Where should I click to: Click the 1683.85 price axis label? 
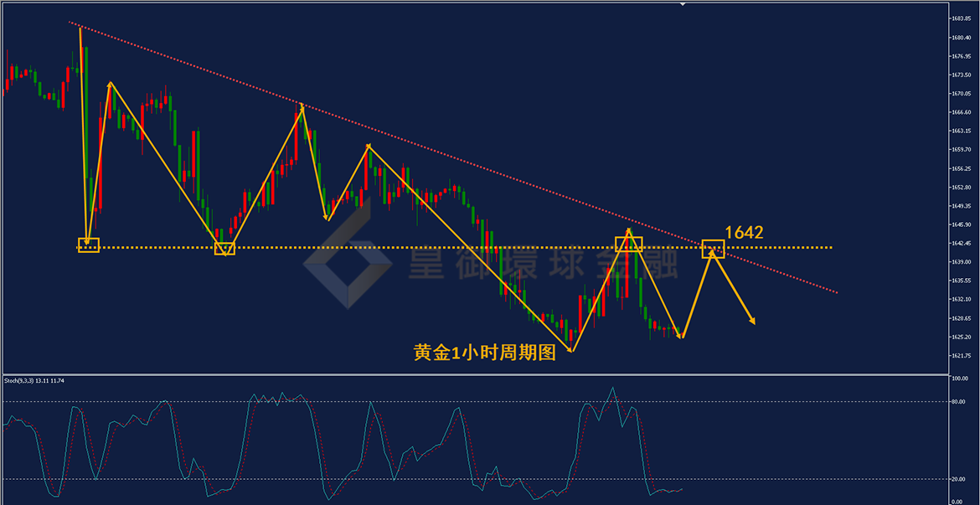[961, 18]
